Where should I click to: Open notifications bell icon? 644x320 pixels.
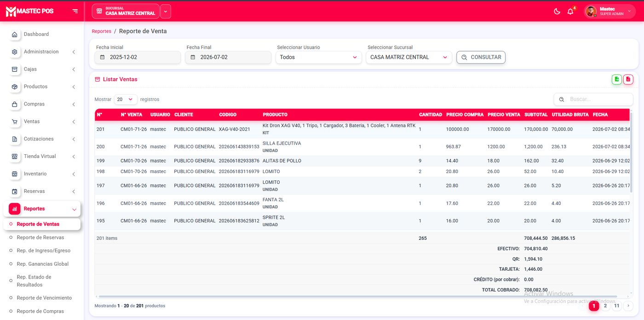pos(570,12)
